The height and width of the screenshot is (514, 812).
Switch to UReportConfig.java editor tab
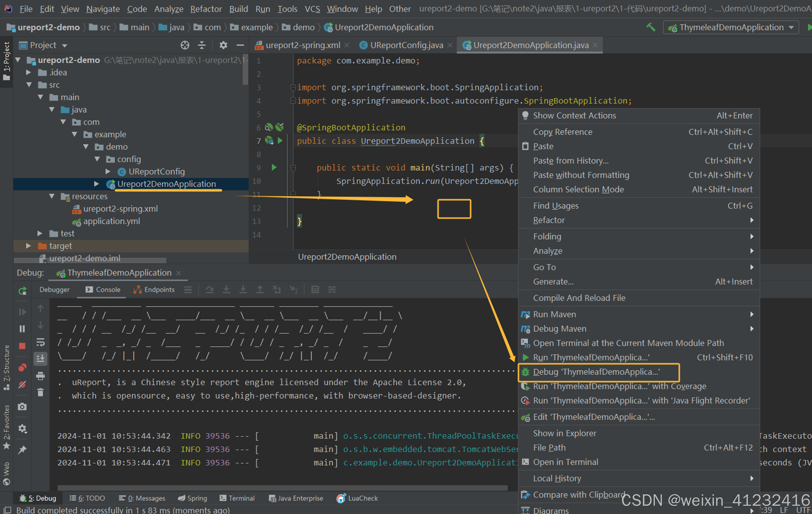(406, 45)
